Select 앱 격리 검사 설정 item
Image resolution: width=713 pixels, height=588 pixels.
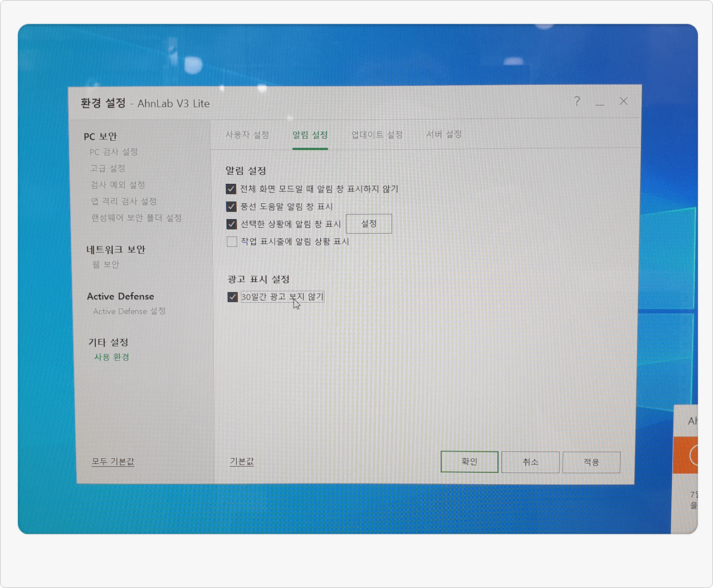pyautogui.click(x=124, y=201)
